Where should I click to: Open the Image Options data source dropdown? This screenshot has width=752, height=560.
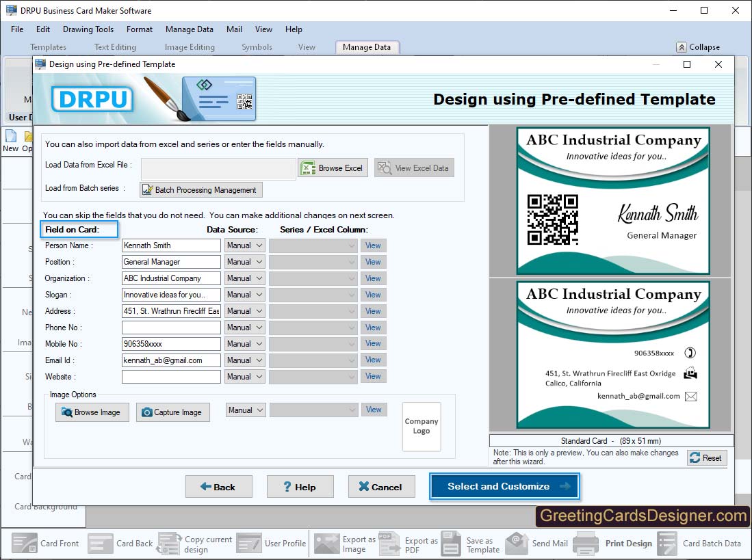(x=246, y=410)
